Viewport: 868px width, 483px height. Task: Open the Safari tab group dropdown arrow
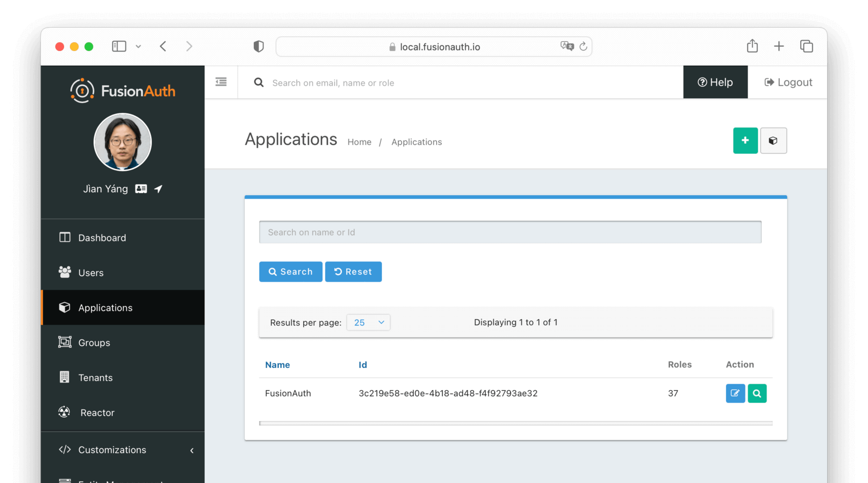(x=138, y=47)
